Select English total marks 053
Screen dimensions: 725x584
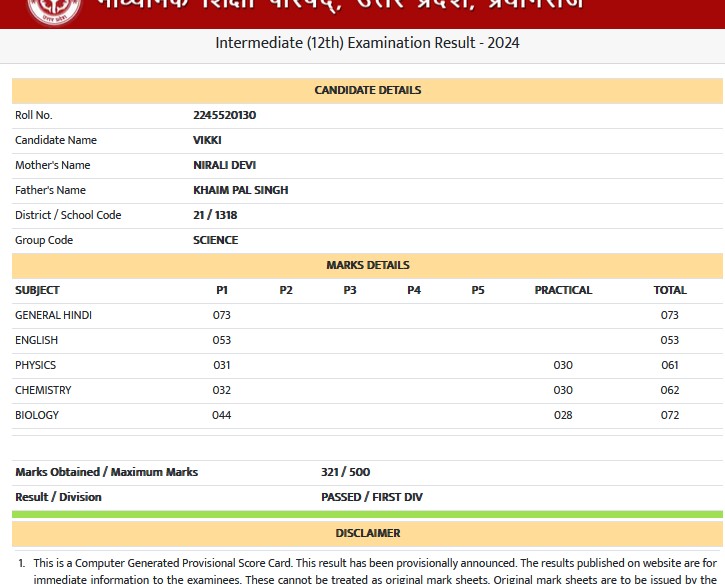coord(670,340)
